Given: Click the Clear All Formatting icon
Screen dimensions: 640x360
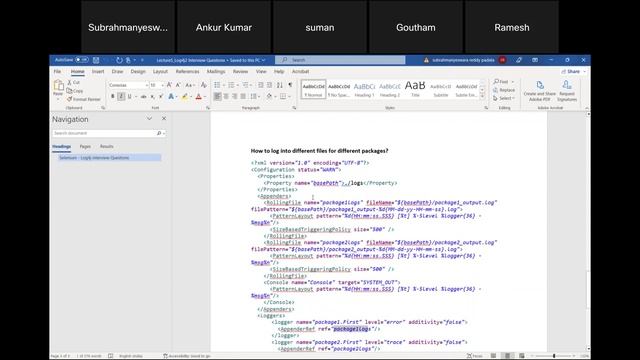Looking at the screenshot, I should point(203,85).
